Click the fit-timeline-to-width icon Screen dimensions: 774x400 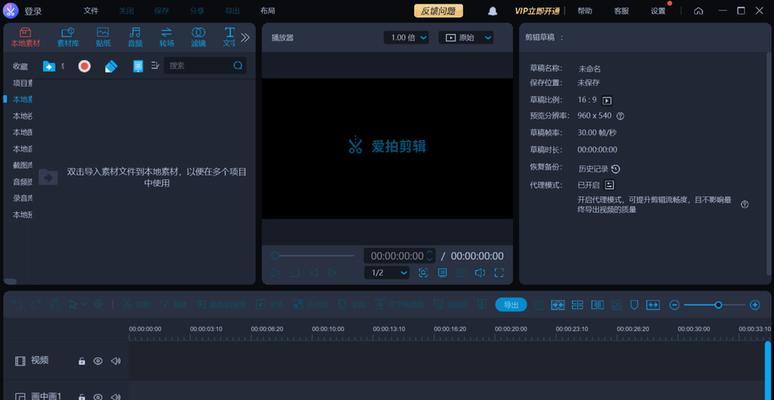click(653, 305)
